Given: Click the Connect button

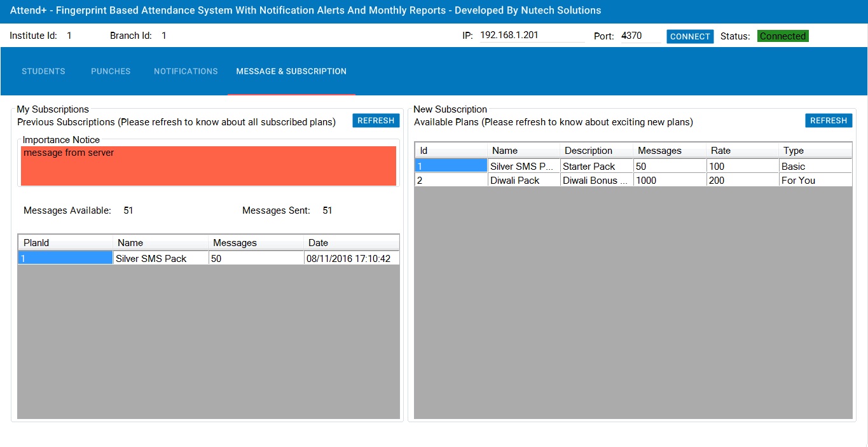Looking at the screenshot, I should [690, 36].
